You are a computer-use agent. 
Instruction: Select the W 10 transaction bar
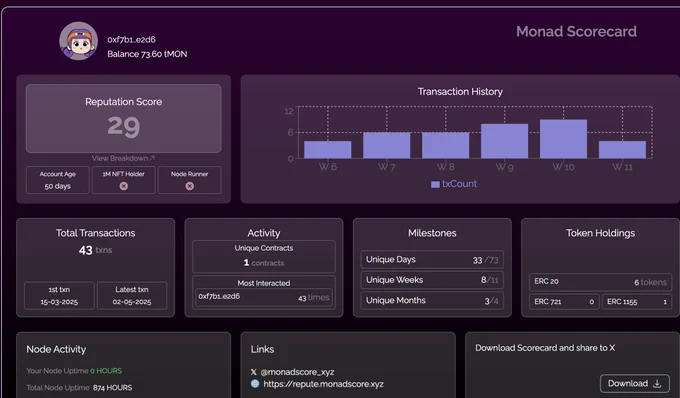point(563,139)
